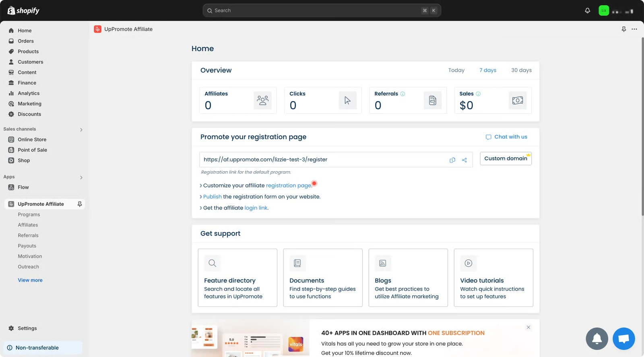644x357 pixels.
Task: Open the floating bell notification button
Action: click(x=597, y=338)
